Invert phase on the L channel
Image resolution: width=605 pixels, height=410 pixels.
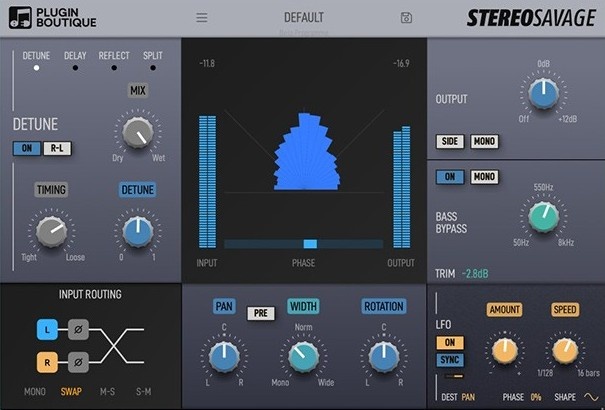78,330
